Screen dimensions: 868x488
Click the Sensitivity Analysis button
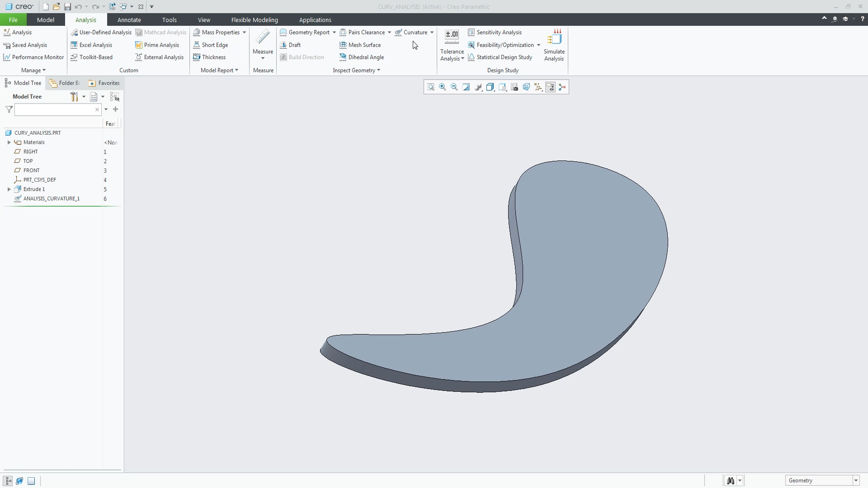tap(495, 33)
